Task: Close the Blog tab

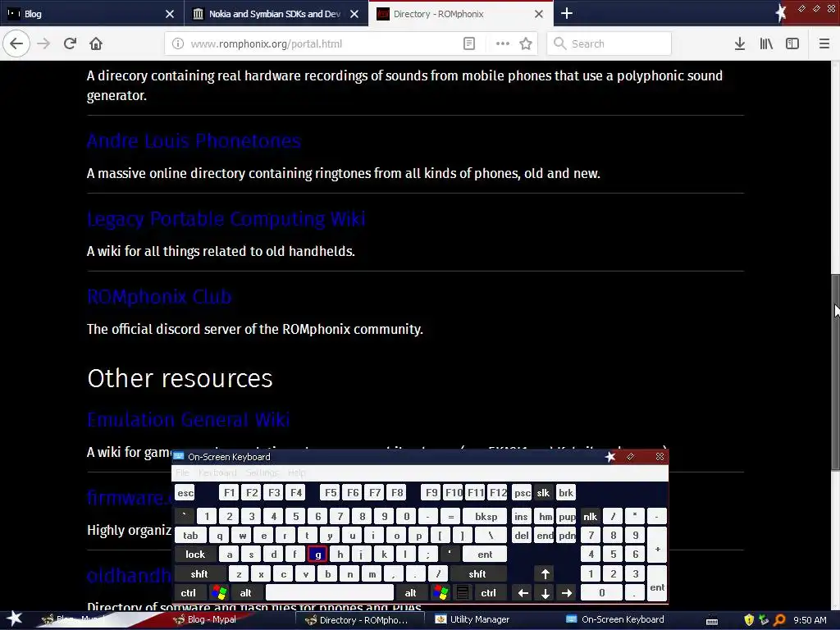Action: (x=169, y=14)
